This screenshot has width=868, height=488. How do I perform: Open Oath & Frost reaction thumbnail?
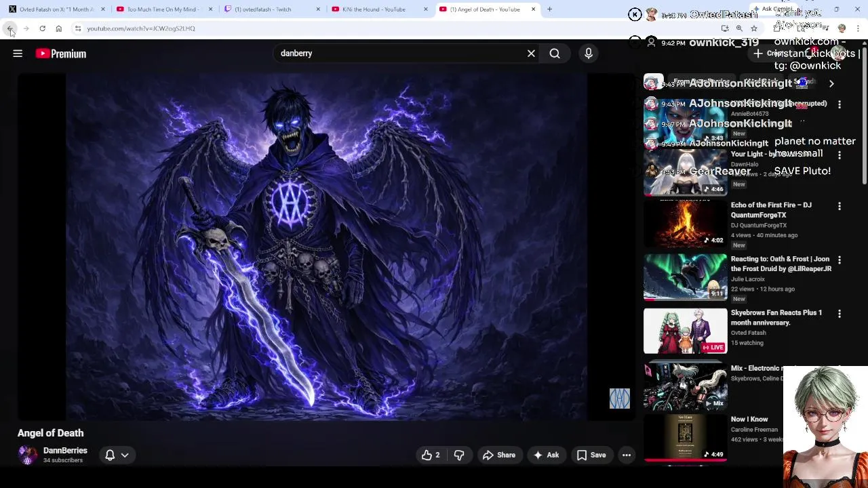click(685, 277)
